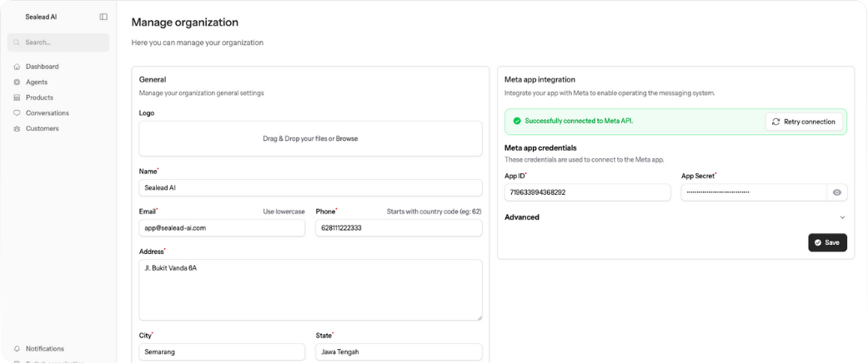Open the Sealead AI organization switcher

click(41, 17)
